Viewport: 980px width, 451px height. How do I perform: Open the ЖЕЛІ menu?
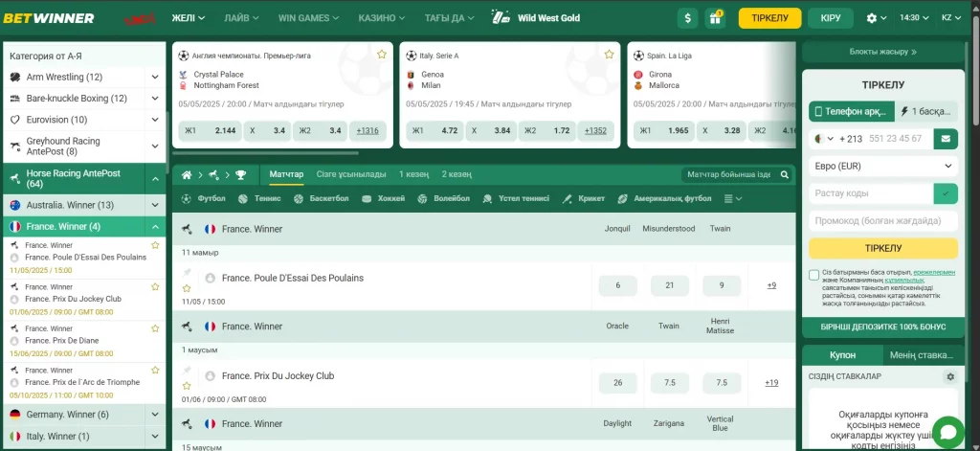click(x=189, y=18)
